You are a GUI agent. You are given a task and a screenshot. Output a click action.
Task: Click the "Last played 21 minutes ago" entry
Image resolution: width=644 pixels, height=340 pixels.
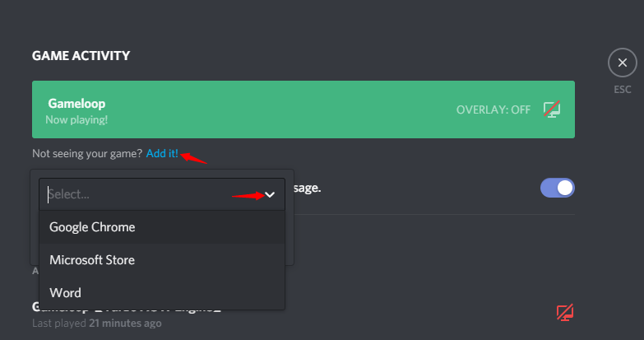coord(97,324)
